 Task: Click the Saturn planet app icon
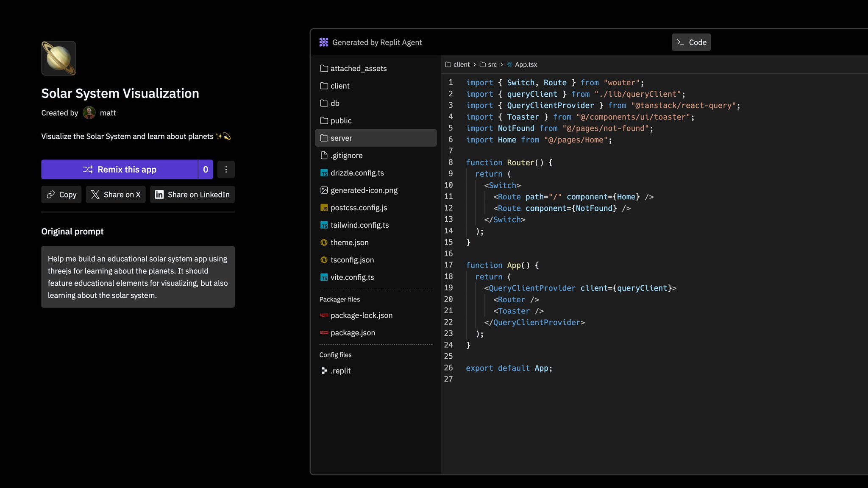point(58,58)
